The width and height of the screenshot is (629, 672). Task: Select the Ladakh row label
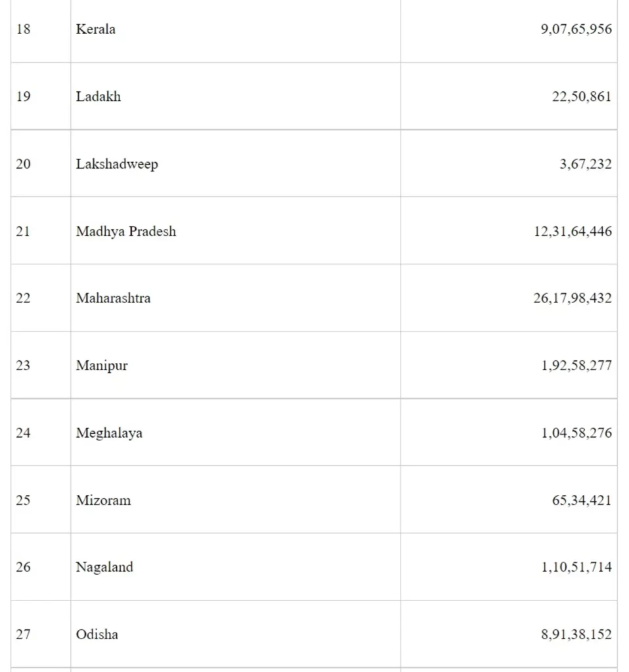coord(98,97)
